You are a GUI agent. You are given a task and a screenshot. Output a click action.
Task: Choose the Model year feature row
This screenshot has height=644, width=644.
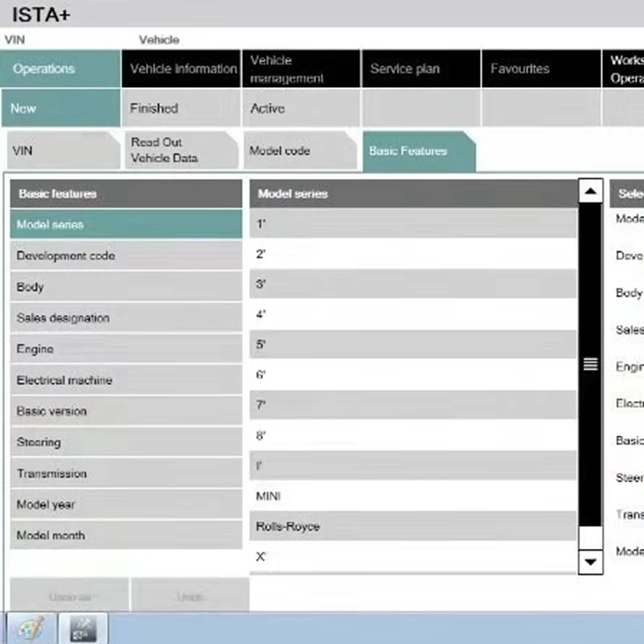pyautogui.click(x=126, y=505)
